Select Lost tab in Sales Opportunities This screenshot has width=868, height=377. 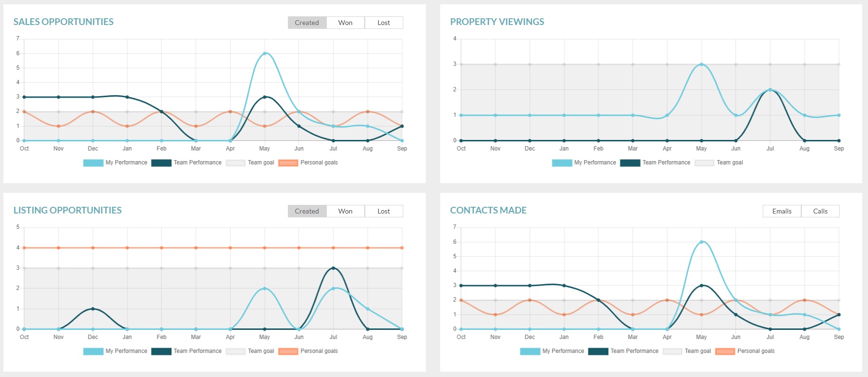click(384, 23)
